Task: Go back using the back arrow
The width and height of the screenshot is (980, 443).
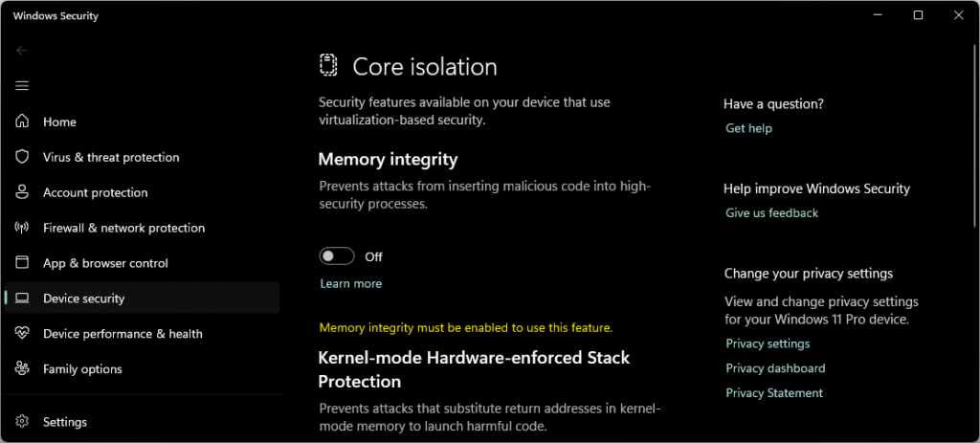Action: pyautogui.click(x=22, y=51)
